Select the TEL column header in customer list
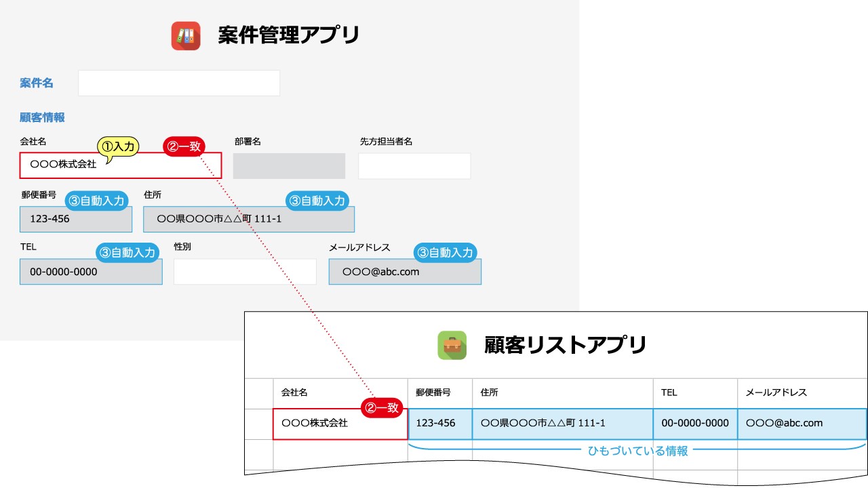This screenshot has height=488, width=868. 696,393
